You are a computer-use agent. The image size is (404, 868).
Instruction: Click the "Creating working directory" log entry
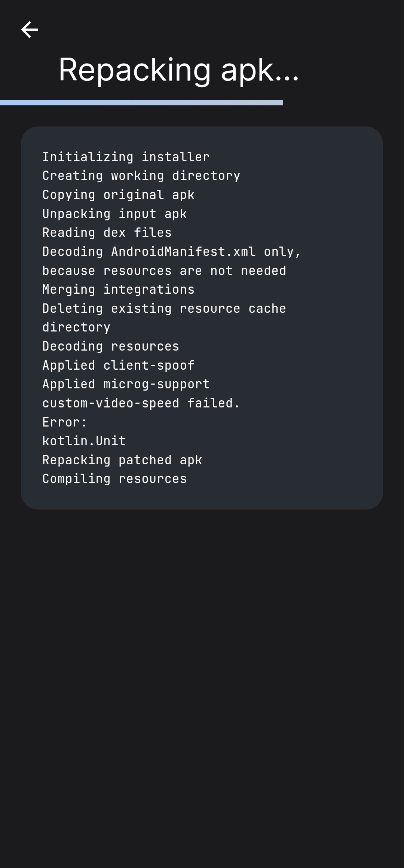(x=141, y=176)
